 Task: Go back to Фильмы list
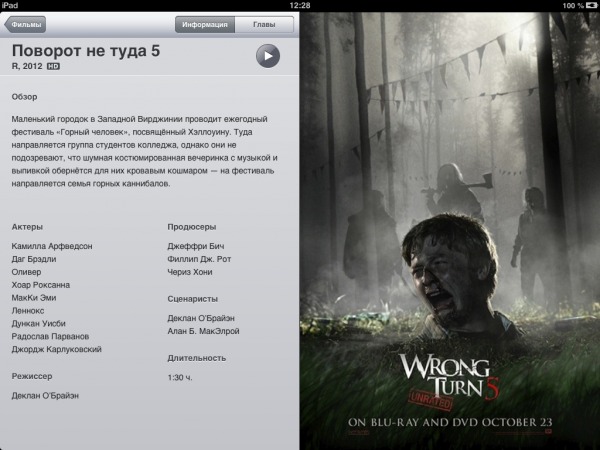pos(25,24)
